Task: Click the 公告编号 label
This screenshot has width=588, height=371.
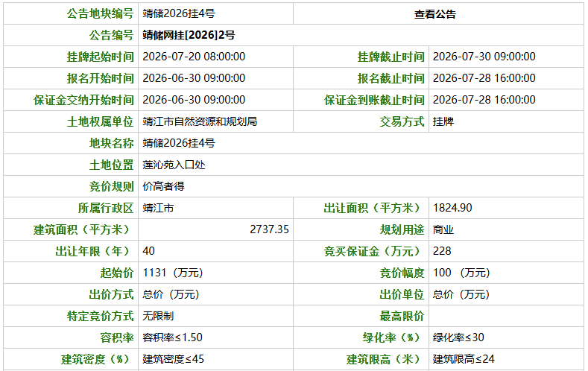Action: point(111,35)
